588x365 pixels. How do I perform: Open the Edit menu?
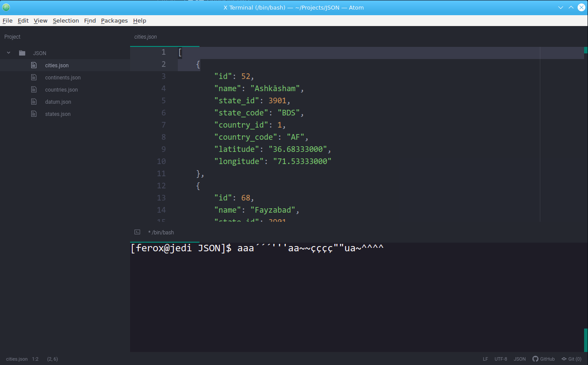[23, 20]
